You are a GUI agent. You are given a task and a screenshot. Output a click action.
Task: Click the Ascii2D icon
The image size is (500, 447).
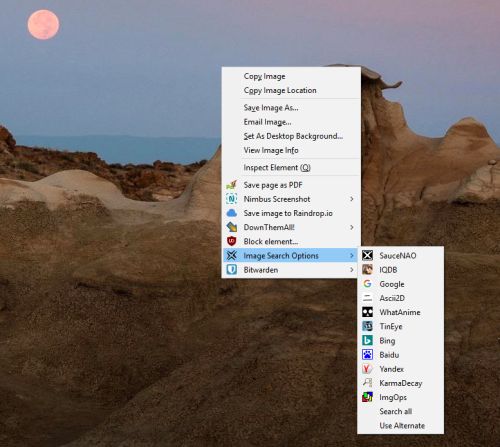[x=367, y=298]
